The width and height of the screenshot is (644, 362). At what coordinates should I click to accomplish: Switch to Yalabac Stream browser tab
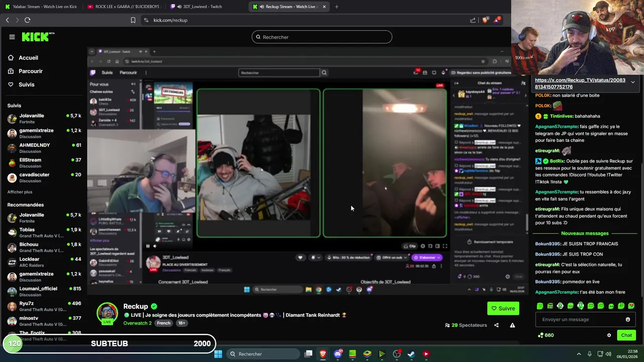pyautogui.click(x=41, y=7)
